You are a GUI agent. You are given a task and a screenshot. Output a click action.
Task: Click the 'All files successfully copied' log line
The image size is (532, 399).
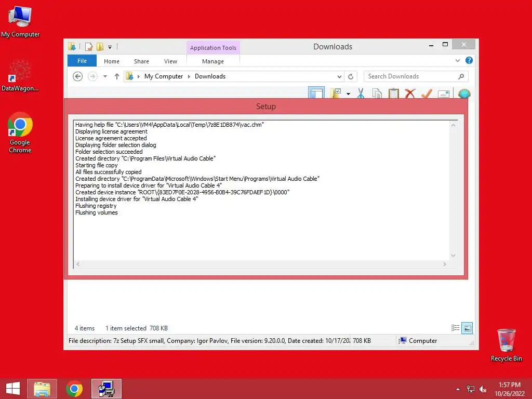pos(108,172)
